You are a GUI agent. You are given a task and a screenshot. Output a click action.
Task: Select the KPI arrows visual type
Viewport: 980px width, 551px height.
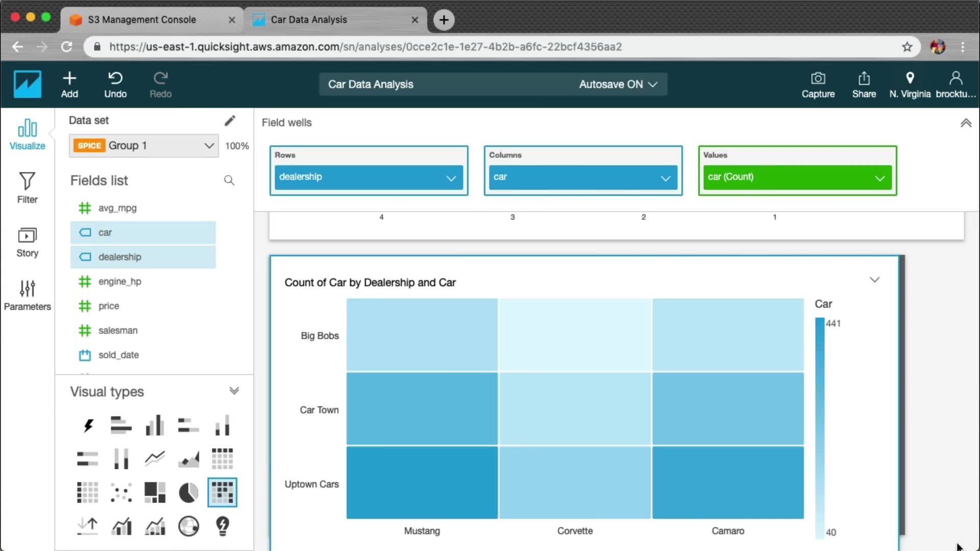(x=88, y=526)
